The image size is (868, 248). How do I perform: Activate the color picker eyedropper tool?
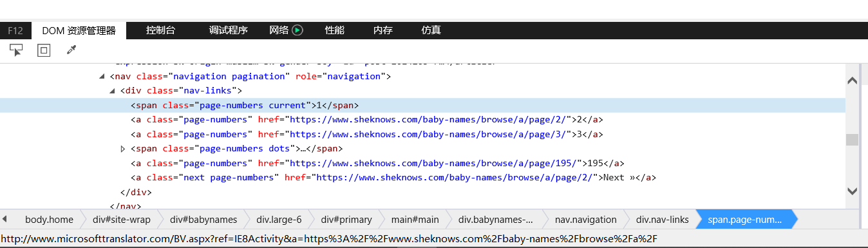coord(71,50)
